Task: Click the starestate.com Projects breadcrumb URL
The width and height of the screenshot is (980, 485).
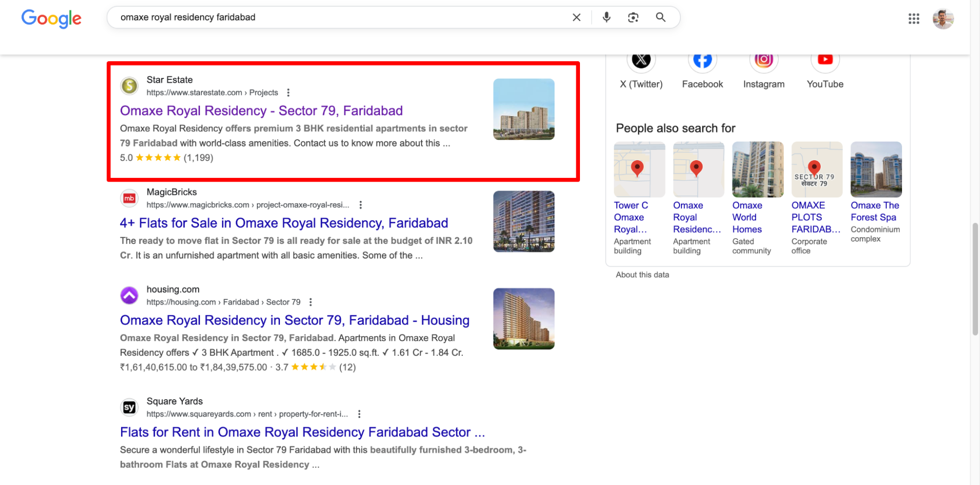Action: pos(212,93)
